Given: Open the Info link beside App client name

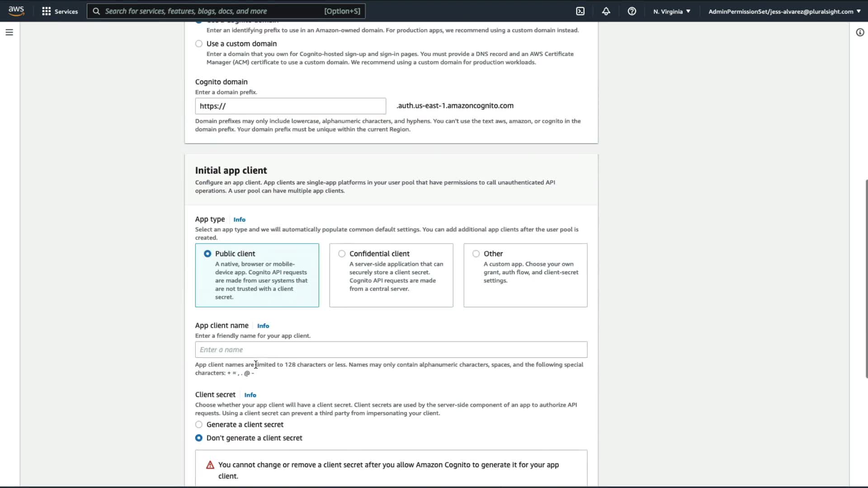Looking at the screenshot, I should pos(263,326).
